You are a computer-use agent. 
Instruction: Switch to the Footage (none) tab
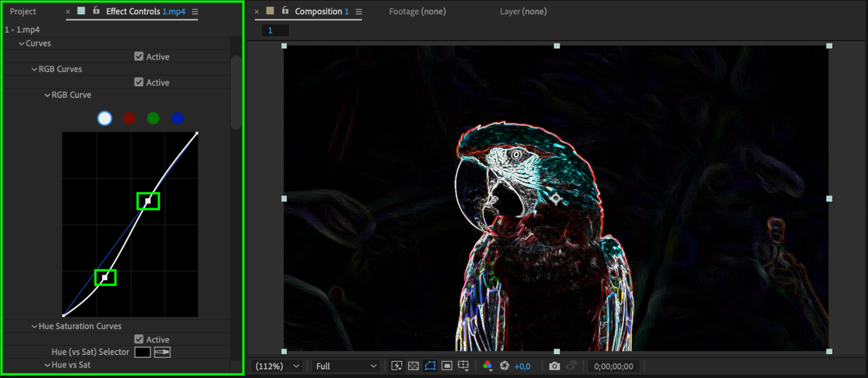click(417, 12)
